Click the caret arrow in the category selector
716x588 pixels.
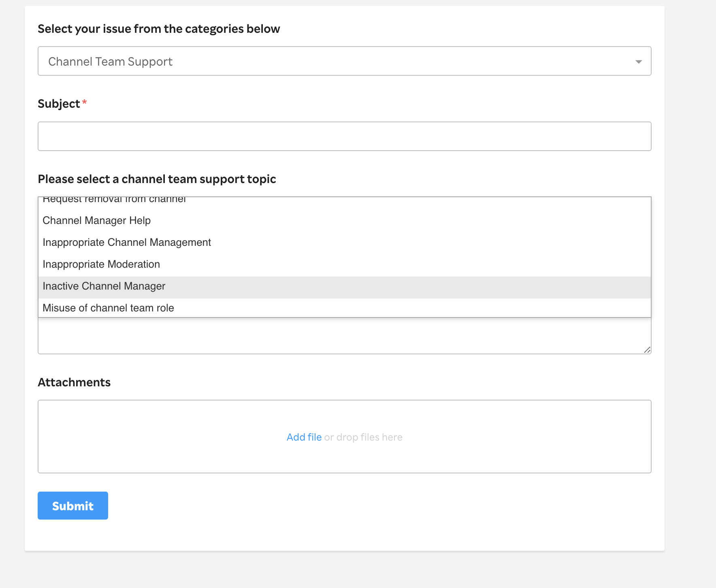pos(638,62)
